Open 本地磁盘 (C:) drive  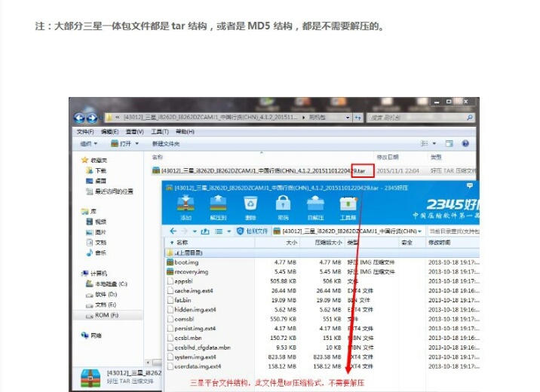click(x=106, y=284)
